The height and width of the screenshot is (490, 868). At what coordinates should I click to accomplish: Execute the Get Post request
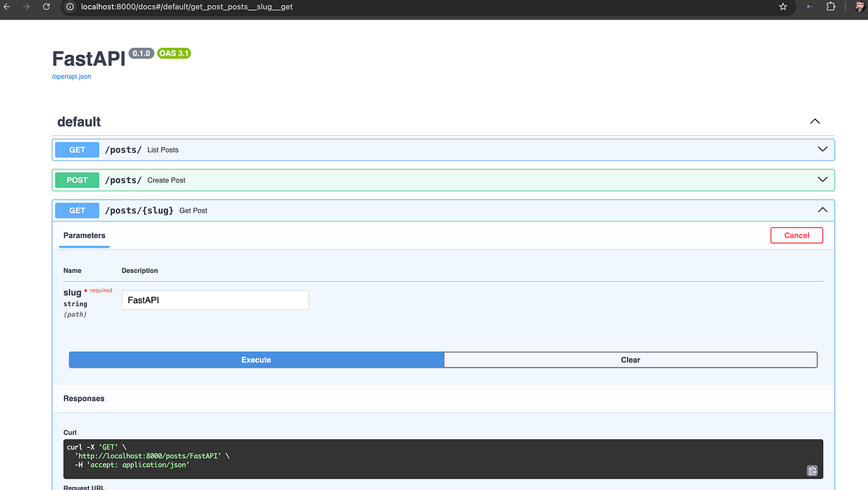pos(256,359)
